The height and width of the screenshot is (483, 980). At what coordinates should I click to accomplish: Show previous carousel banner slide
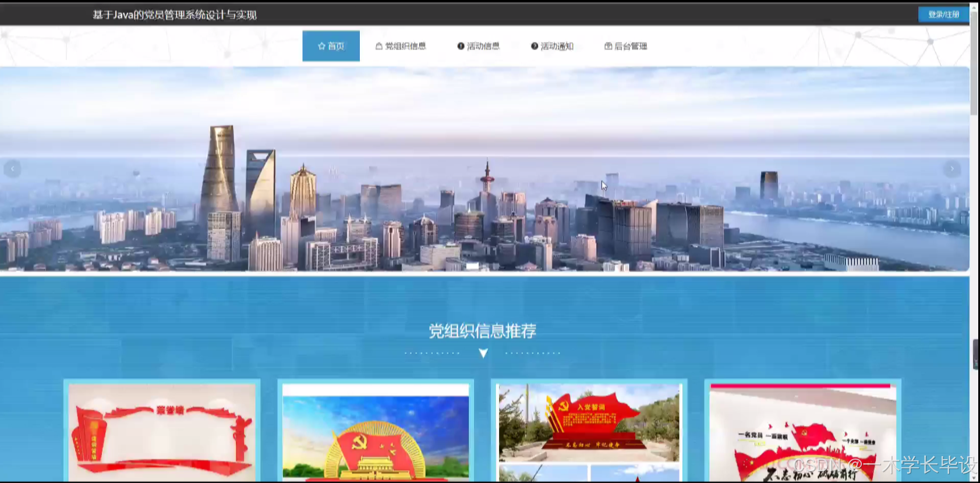(12, 169)
